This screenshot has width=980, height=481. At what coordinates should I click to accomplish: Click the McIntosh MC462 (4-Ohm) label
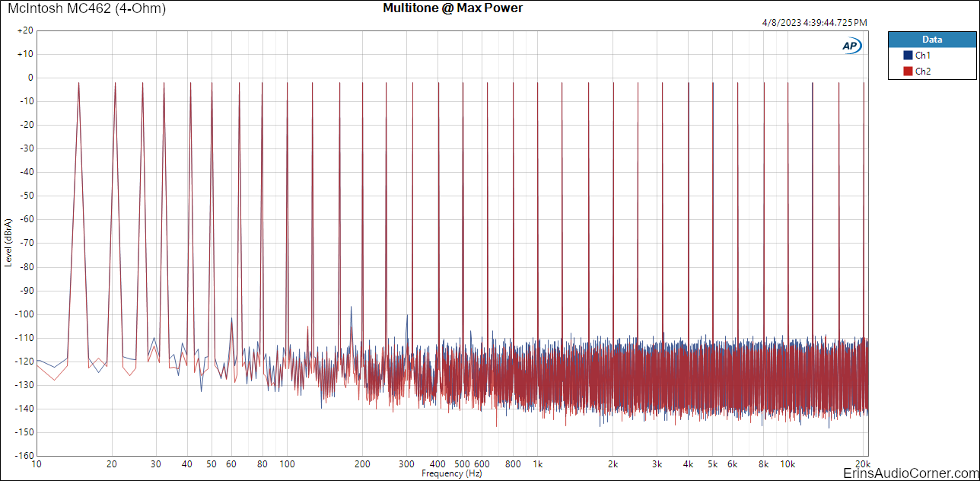click(87, 8)
